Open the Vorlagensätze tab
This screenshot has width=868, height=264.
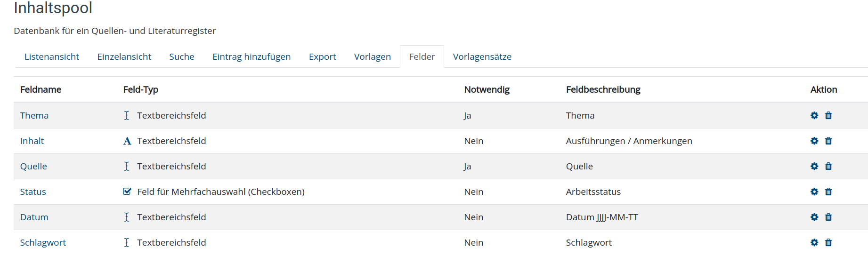click(x=482, y=56)
